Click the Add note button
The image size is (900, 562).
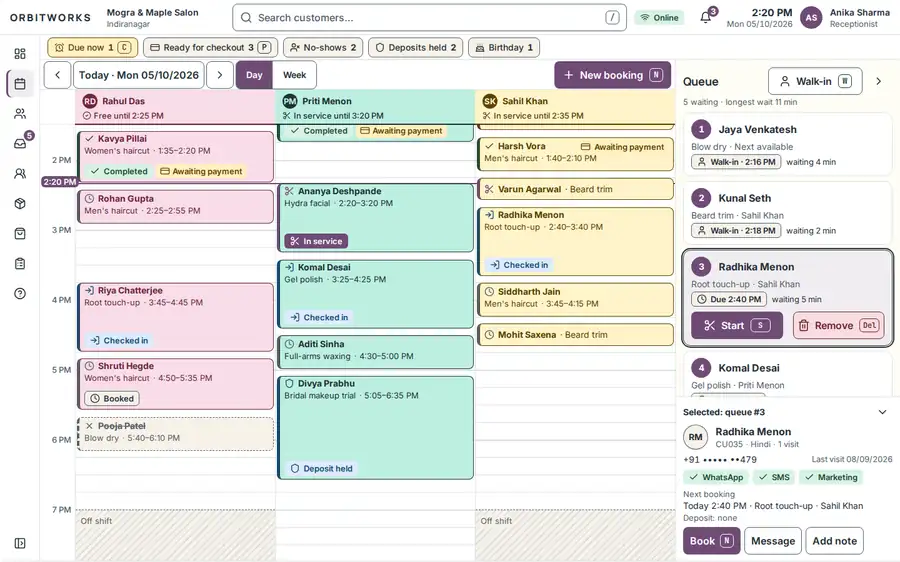[834, 541]
